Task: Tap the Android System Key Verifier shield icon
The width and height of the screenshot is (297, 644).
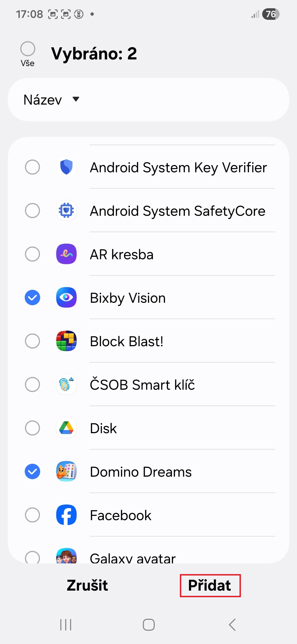Action: coord(66,167)
